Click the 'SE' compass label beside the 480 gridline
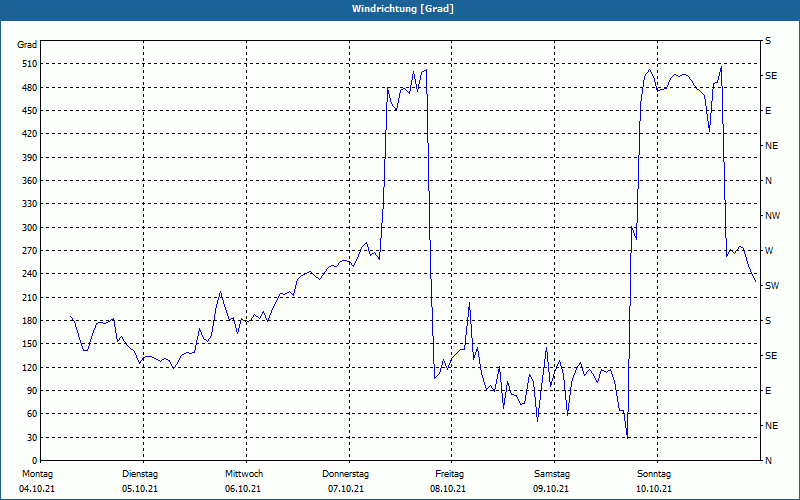800x500 pixels. (771, 76)
